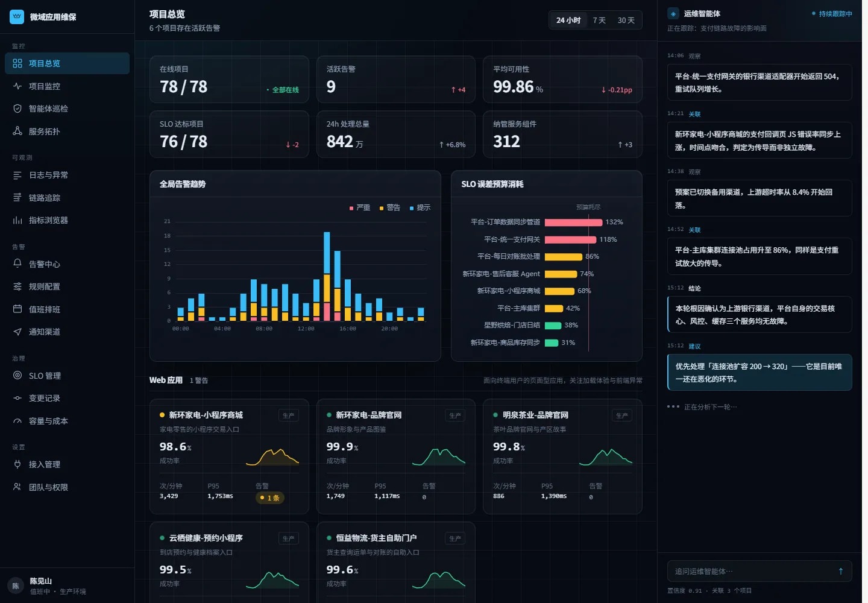Click the 值班排班 calendar icon

(17, 309)
